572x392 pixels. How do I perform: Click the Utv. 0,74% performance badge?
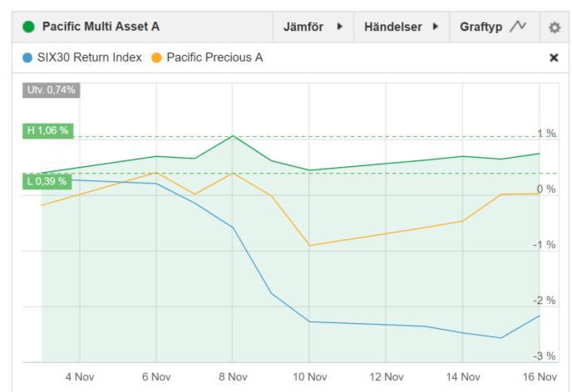coord(51,90)
